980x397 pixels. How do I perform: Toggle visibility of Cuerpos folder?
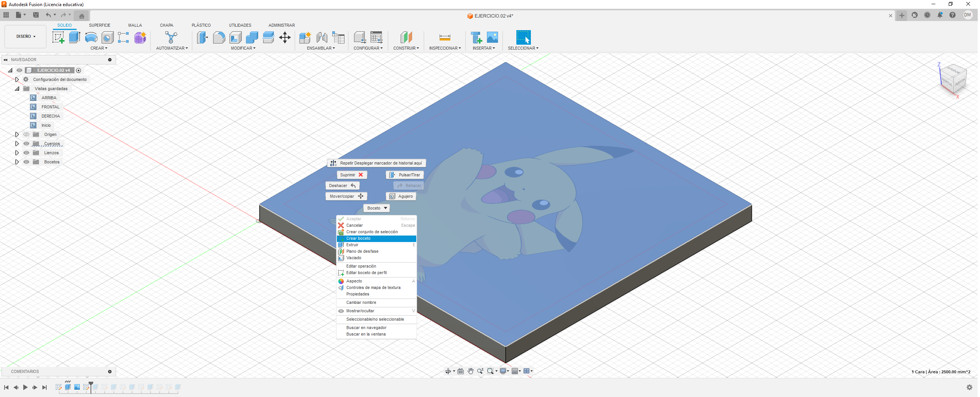[26, 144]
